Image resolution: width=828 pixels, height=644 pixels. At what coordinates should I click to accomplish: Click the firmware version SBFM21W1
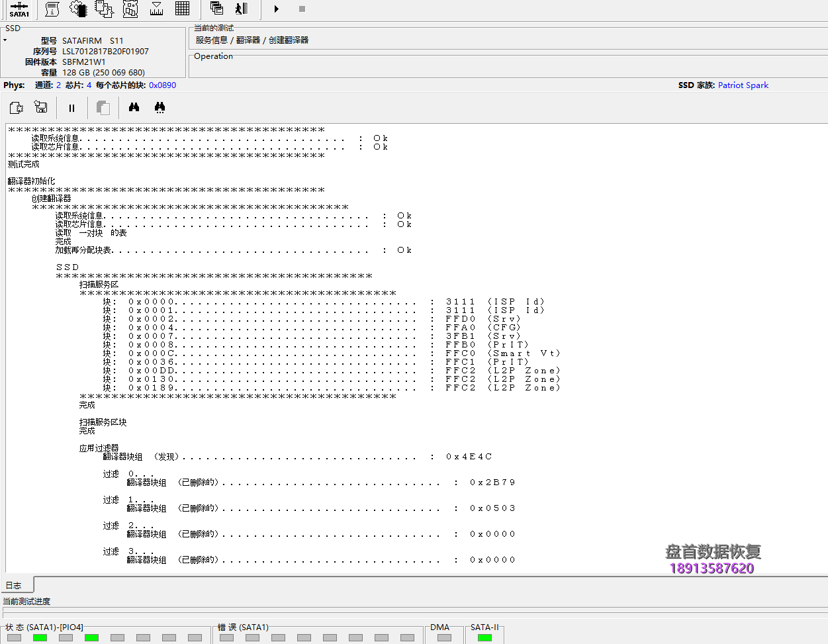84,62
